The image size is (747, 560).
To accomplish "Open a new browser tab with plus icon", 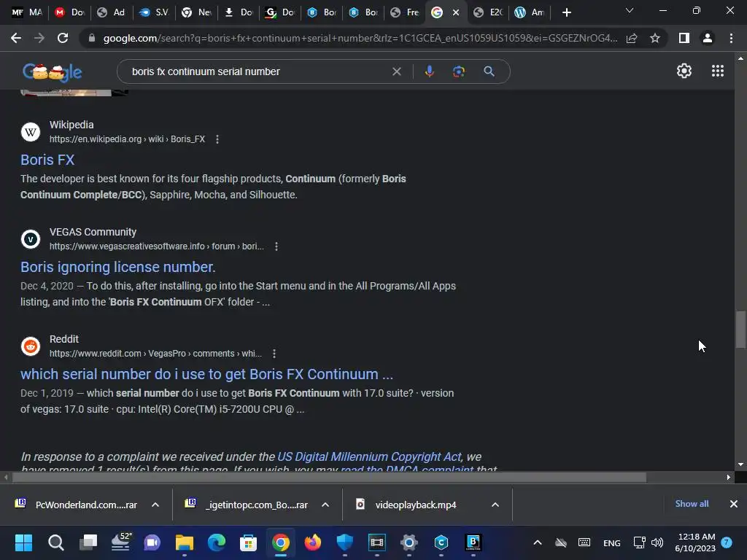I will point(566,12).
